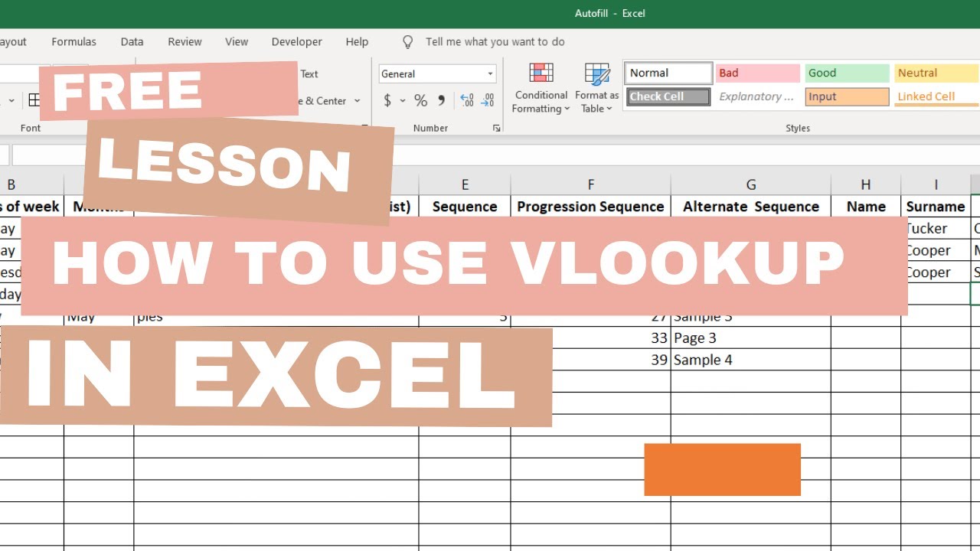Go to the Review tab
The width and height of the screenshot is (980, 551).
pos(185,42)
